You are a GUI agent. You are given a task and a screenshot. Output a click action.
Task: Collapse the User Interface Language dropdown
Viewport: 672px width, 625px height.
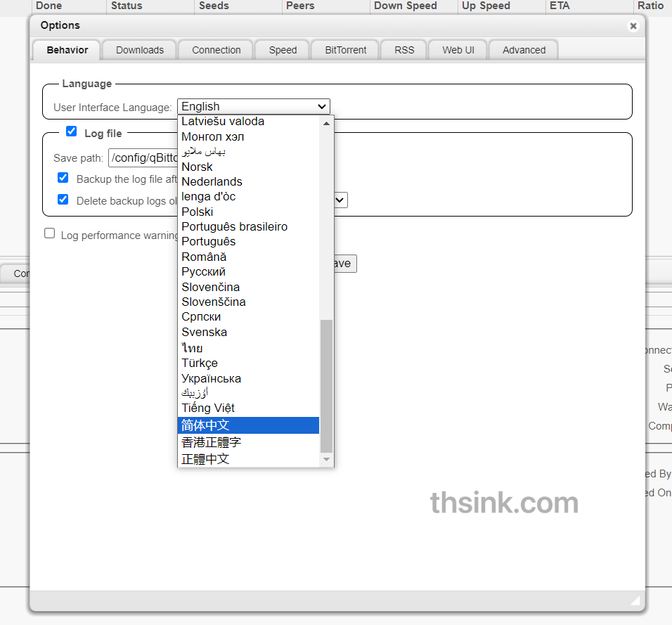tap(254, 106)
